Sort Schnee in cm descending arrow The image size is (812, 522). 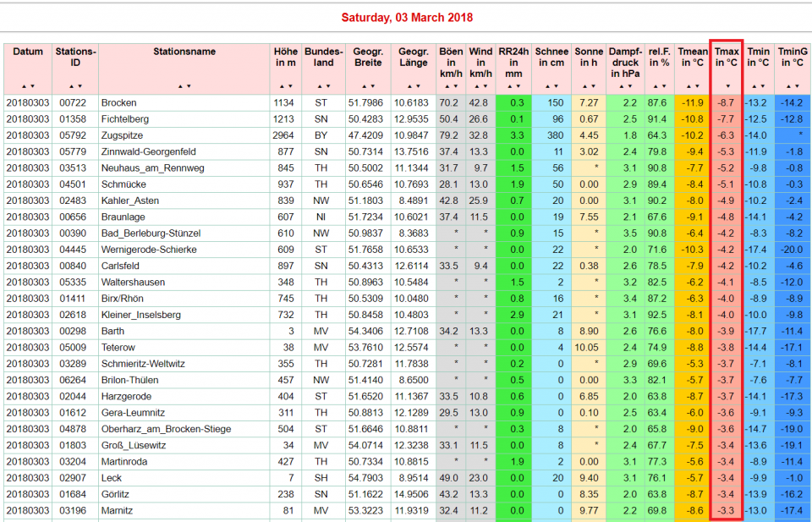[557, 86]
